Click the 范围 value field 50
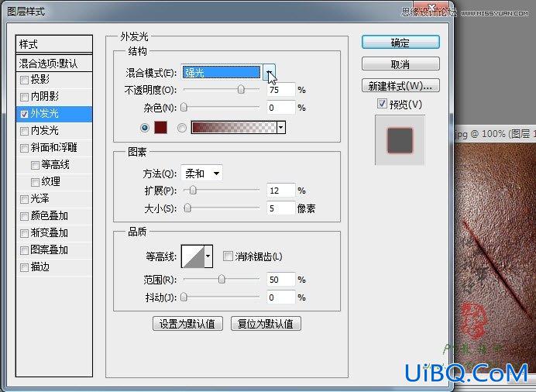 point(280,280)
